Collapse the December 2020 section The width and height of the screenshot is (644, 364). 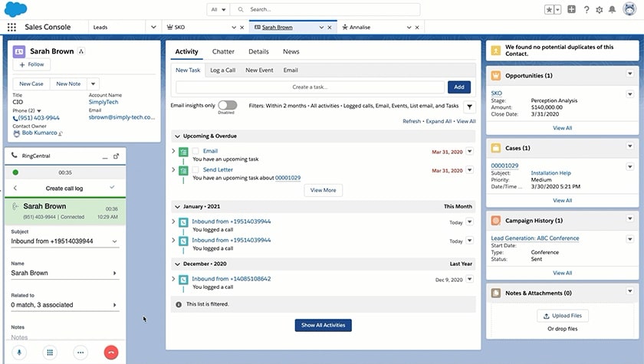(x=177, y=264)
